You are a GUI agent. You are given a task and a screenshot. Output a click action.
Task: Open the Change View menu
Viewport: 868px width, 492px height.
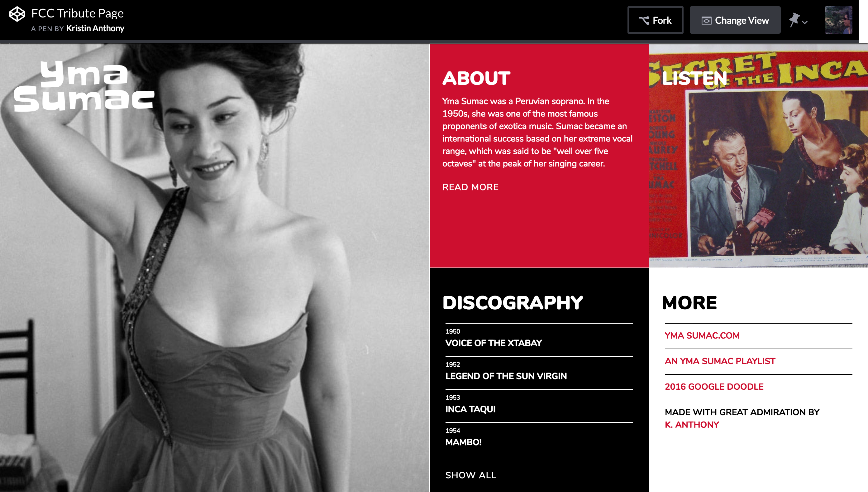pos(735,20)
